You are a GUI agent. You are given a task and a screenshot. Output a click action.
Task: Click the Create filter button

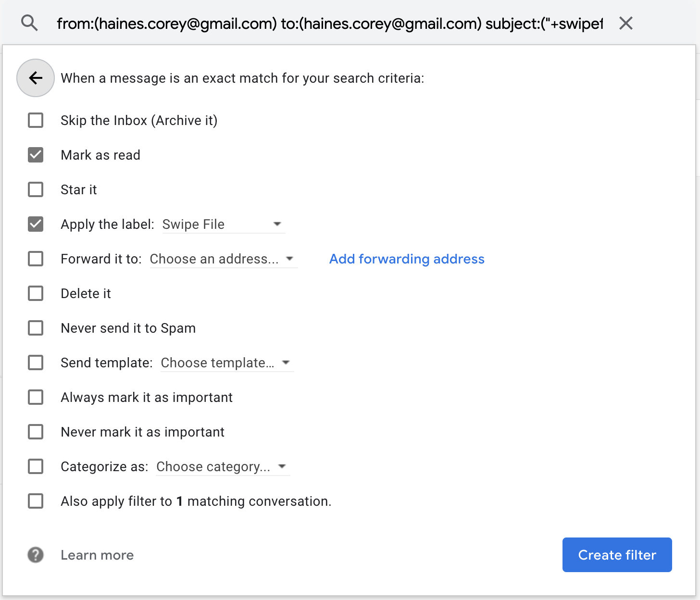click(617, 555)
